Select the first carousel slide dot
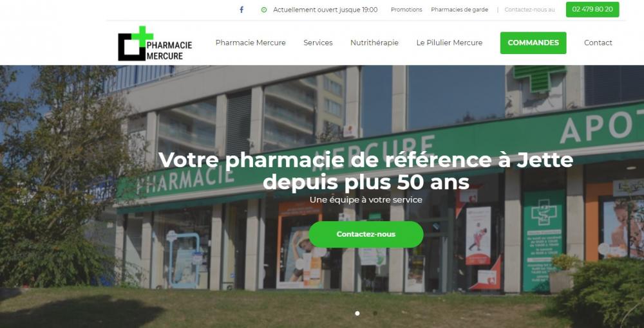 357,313
